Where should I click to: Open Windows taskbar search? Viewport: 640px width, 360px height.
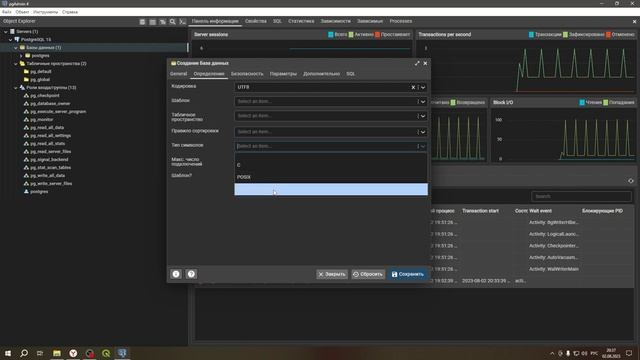[x=24, y=353]
